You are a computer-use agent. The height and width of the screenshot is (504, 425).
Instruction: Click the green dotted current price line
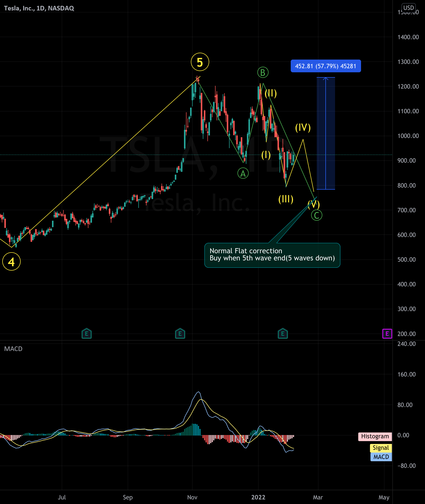point(102,154)
